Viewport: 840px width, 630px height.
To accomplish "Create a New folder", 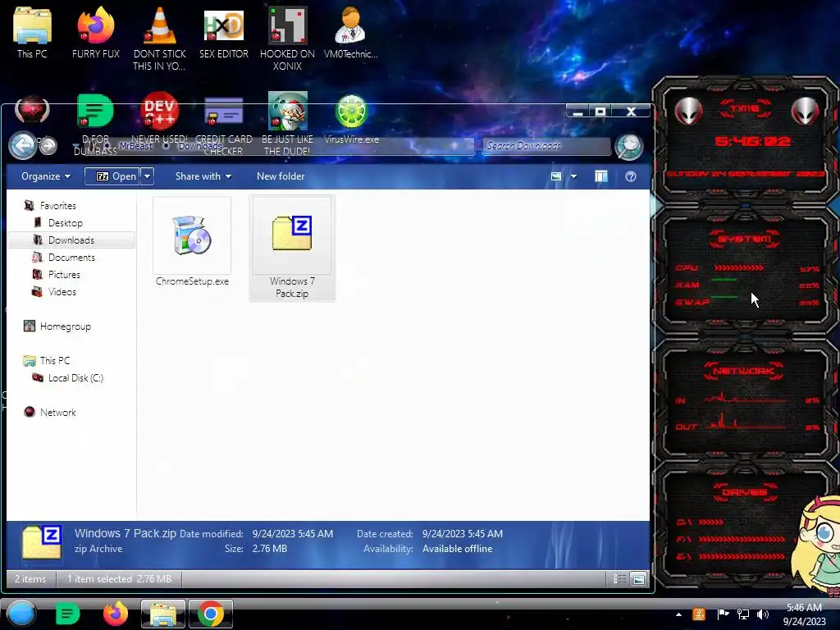I will coord(281,176).
